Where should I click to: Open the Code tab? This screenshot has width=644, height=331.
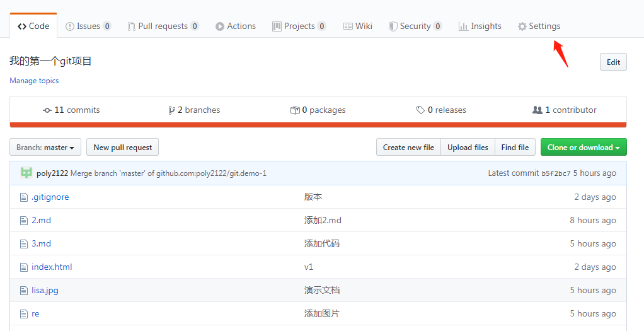pyautogui.click(x=33, y=26)
